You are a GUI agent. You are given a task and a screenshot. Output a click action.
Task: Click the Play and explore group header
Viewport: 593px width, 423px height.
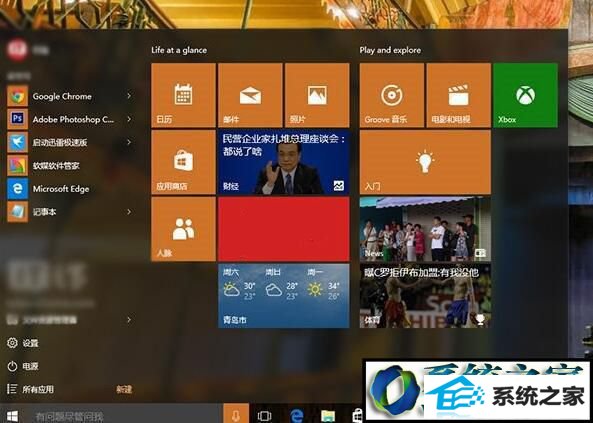coord(390,50)
